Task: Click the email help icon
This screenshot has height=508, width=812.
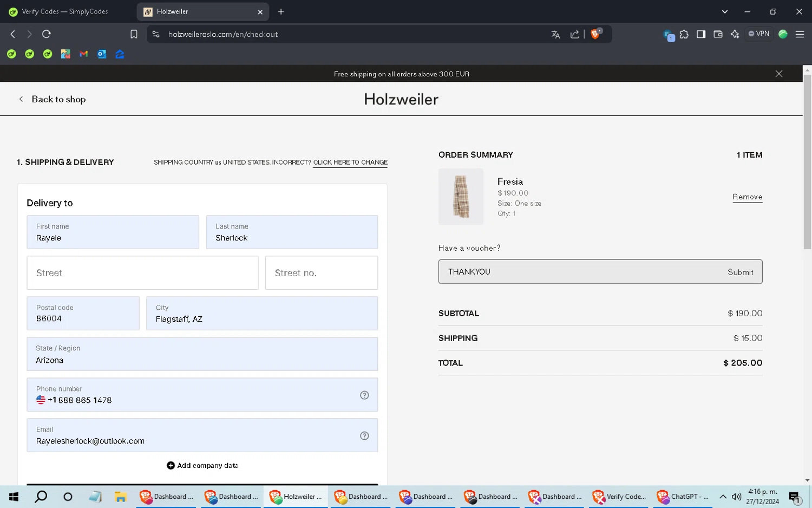Action: (x=364, y=436)
